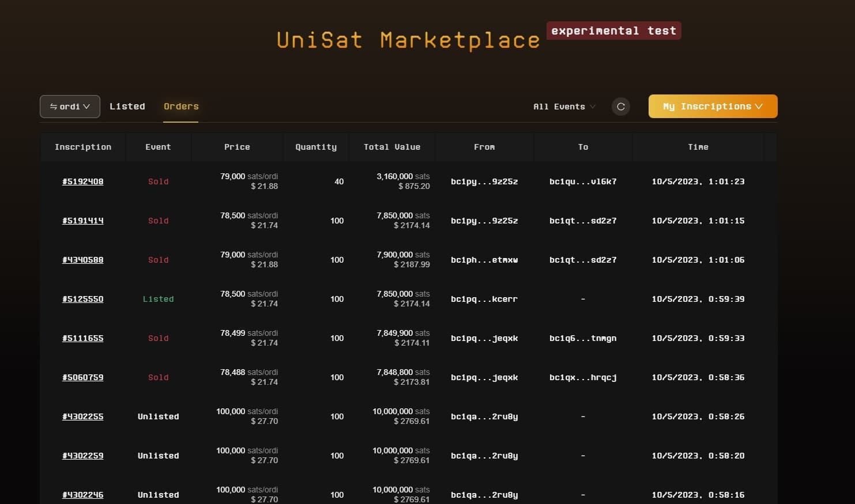Screen dimensions: 855x504
Task: Click recipient bc1qx...hrqcj
Action: pyautogui.click(x=583, y=377)
